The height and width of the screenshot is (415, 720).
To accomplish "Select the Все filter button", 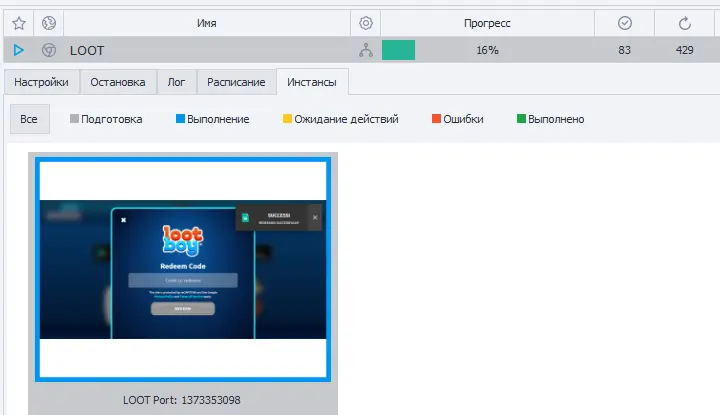I will pyautogui.click(x=29, y=119).
